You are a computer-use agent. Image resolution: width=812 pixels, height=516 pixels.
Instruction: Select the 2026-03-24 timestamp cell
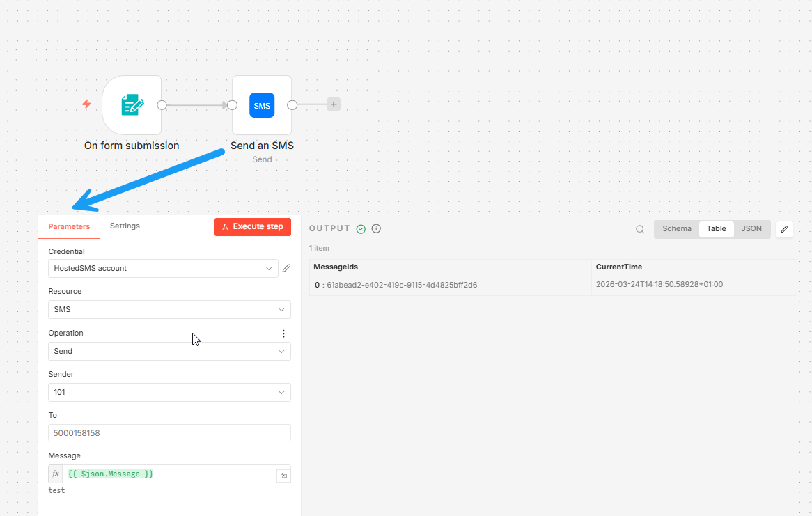click(694, 285)
